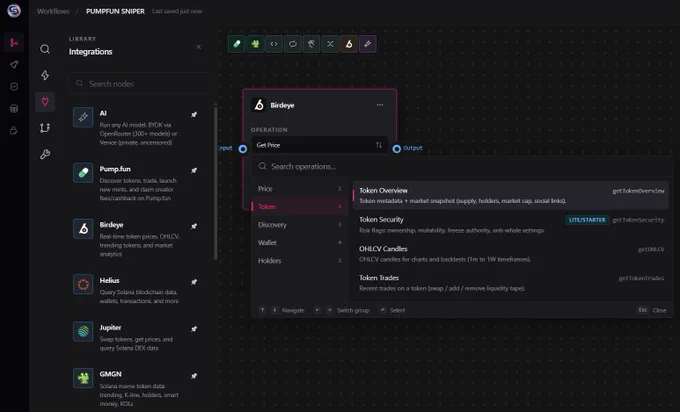
Task: Choose the Token Trades operation
Action: tap(511, 282)
